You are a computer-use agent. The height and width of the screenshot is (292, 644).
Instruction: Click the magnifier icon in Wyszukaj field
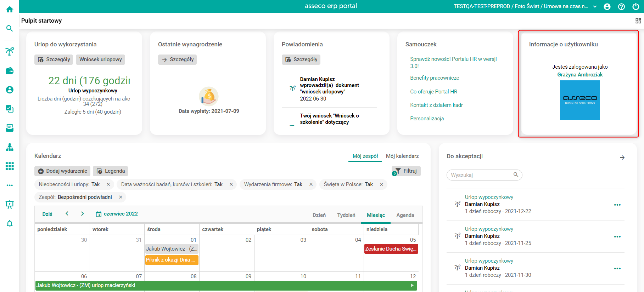(516, 174)
